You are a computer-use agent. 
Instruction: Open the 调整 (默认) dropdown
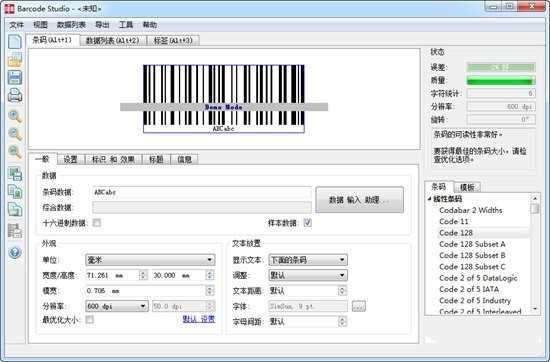point(308,275)
